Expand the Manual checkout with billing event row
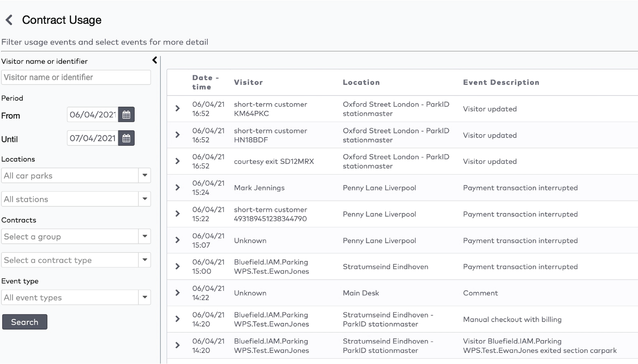 tap(178, 319)
